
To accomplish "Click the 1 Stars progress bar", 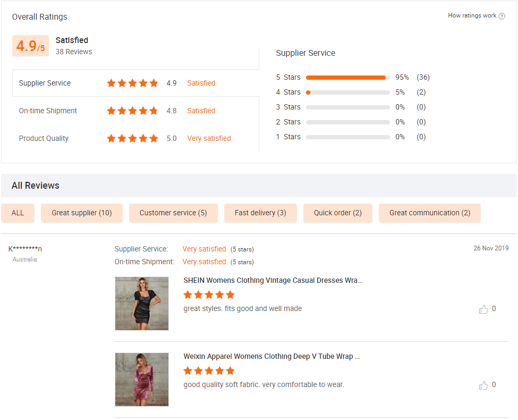I will 348,137.
